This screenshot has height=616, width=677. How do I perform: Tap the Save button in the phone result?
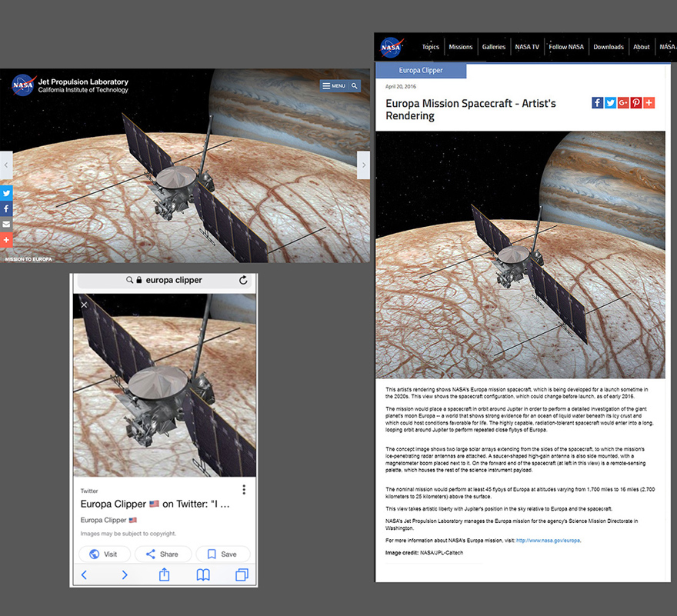(223, 554)
